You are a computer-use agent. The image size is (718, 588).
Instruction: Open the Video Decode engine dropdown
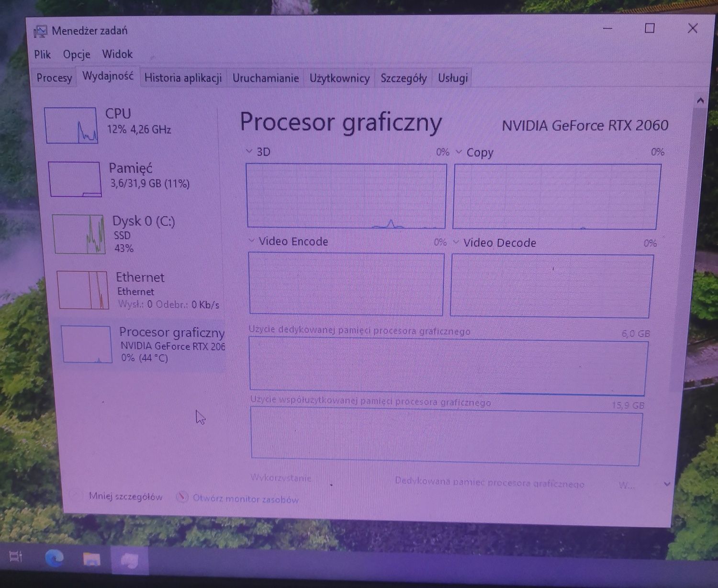[456, 242]
